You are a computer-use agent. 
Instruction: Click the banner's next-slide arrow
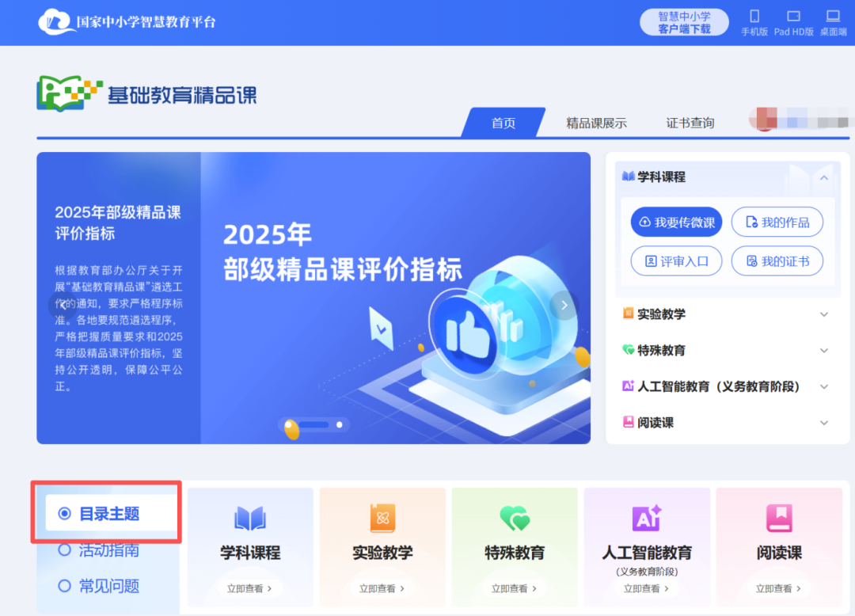[x=564, y=306]
